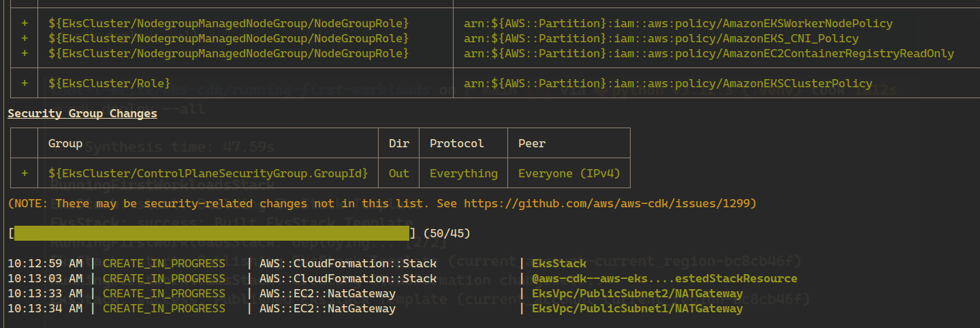980x328 pixels.
Task: Click the Protocol column header
Action: click(x=457, y=143)
